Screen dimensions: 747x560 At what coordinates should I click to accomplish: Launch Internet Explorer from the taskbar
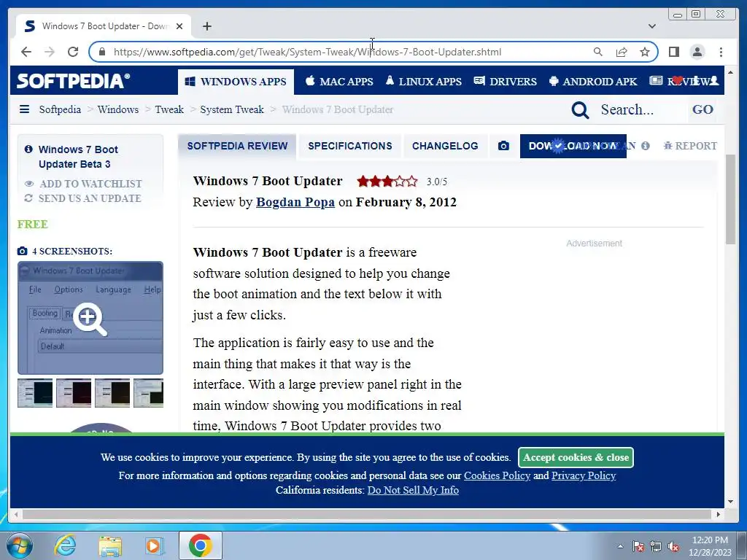pos(65,545)
